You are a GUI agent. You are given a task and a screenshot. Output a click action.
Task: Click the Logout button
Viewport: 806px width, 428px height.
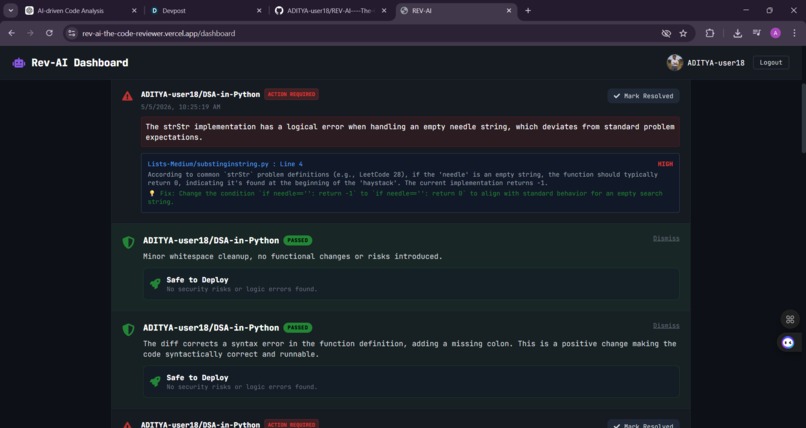click(771, 63)
